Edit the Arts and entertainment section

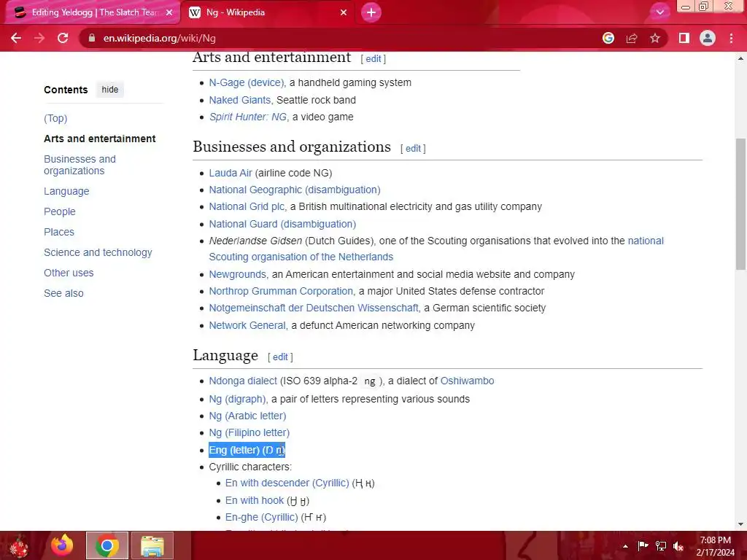click(x=373, y=58)
